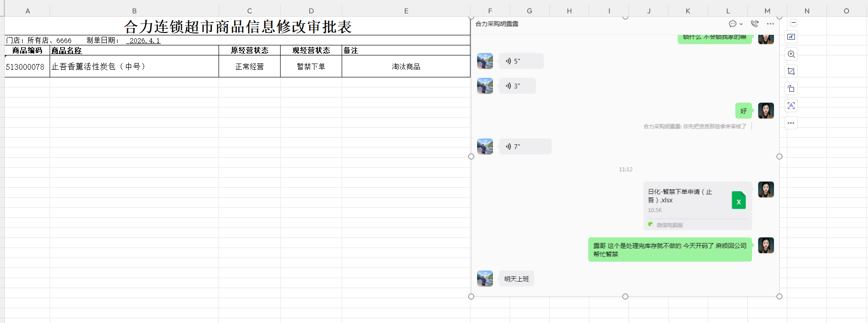Viewport: 868px width, 323px height.
Task: Click the 淘汰商品 remark cell
Action: pyautogui.click(x=406, y=66)
